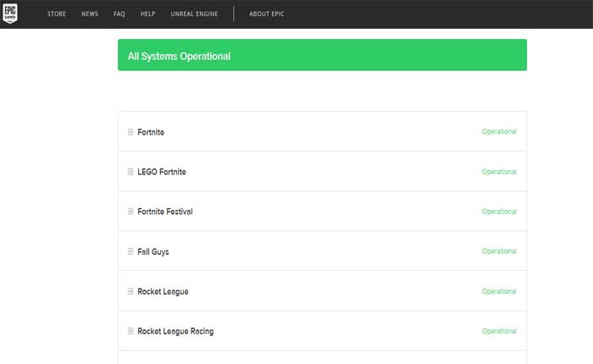Viewport: 593px width, 364px height.
Task: Click the Fall Guys service name
Action: (x=153, y=251)
